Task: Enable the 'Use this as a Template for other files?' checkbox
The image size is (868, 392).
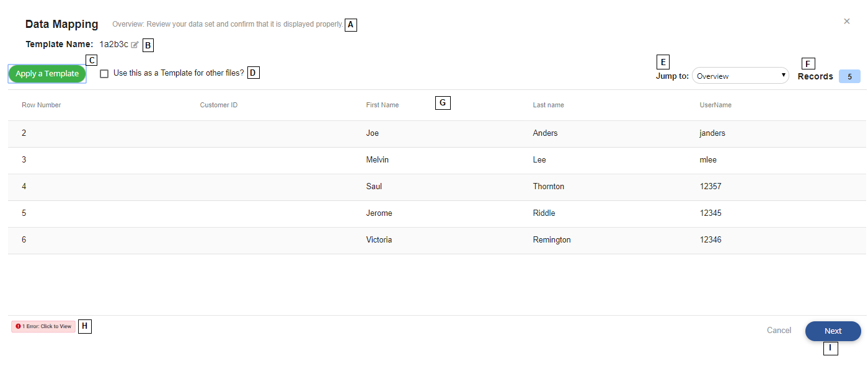Action: click(104, 73)
